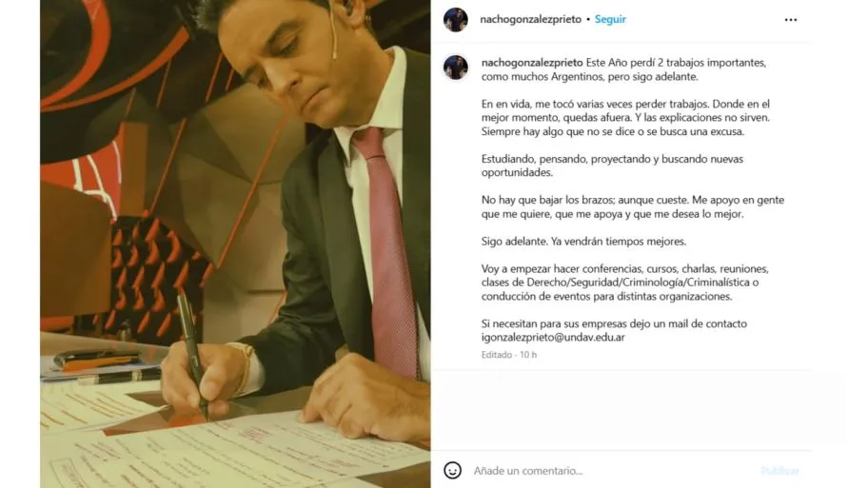
Task: Click the igonzalezprieto@undav.edu.ar email address
Action: (553, 337)
